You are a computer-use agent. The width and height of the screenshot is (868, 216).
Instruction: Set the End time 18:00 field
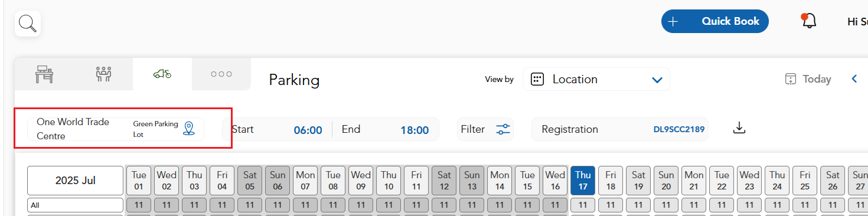pyautogui.click(x=386, y=130)
